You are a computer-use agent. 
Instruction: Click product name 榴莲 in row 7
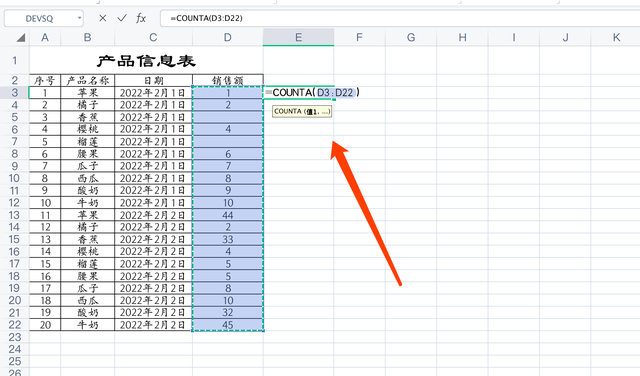[87, 142]
